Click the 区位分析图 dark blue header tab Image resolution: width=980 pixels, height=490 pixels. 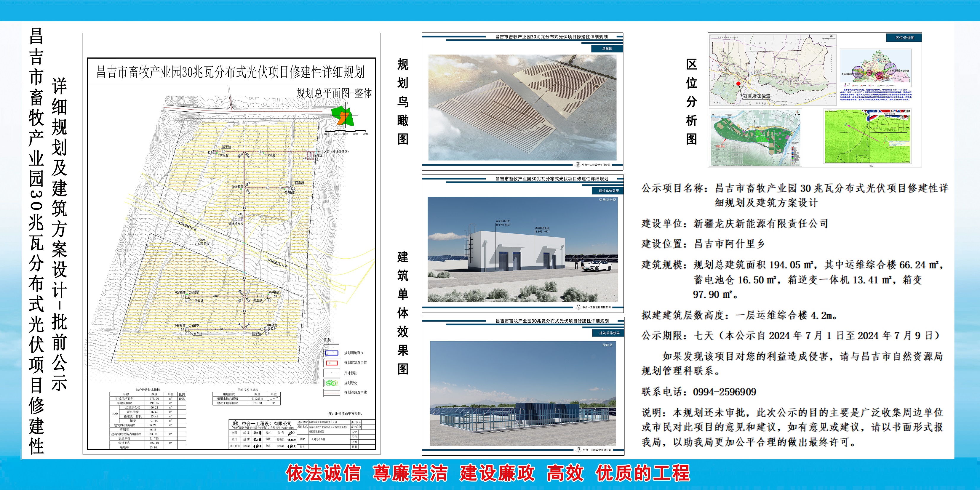904,38
